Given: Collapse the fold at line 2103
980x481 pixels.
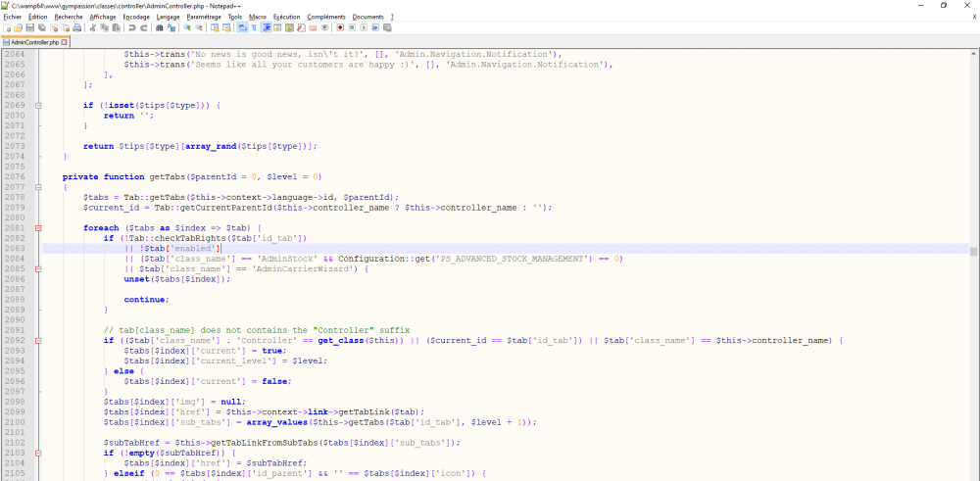Looking at the screenshot, I should point(38,453).
